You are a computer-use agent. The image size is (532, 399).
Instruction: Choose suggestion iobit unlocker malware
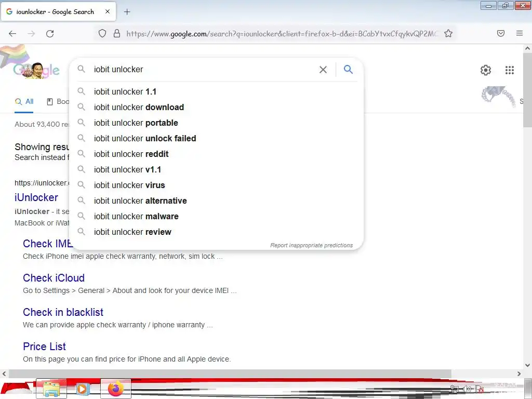216,217
